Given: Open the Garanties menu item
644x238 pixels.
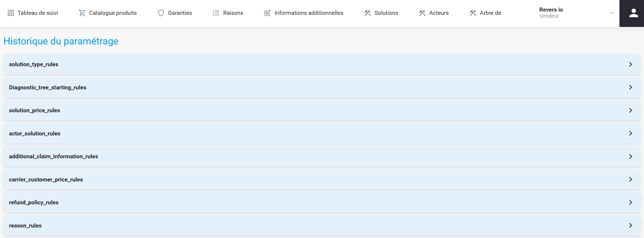Looking at the screenshot, I should 180,13.
